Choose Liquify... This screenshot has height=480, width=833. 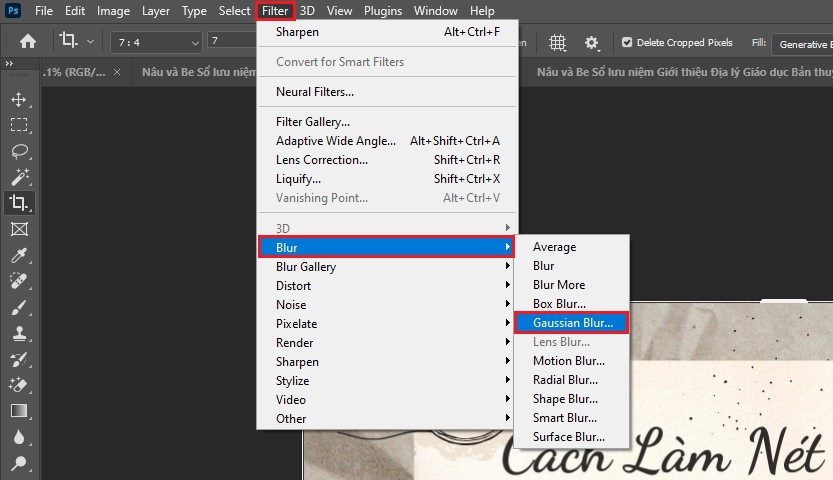(387, 179)
